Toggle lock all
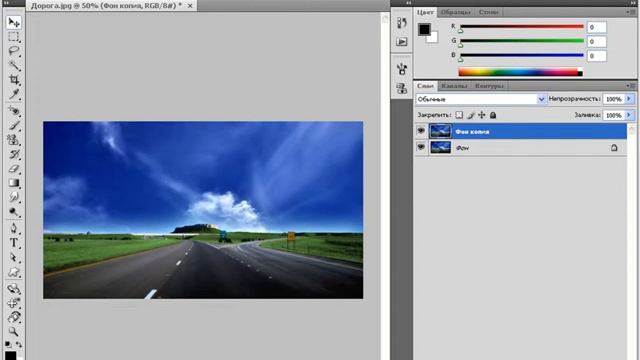This screenshot has height=360, width=640. 493,115
